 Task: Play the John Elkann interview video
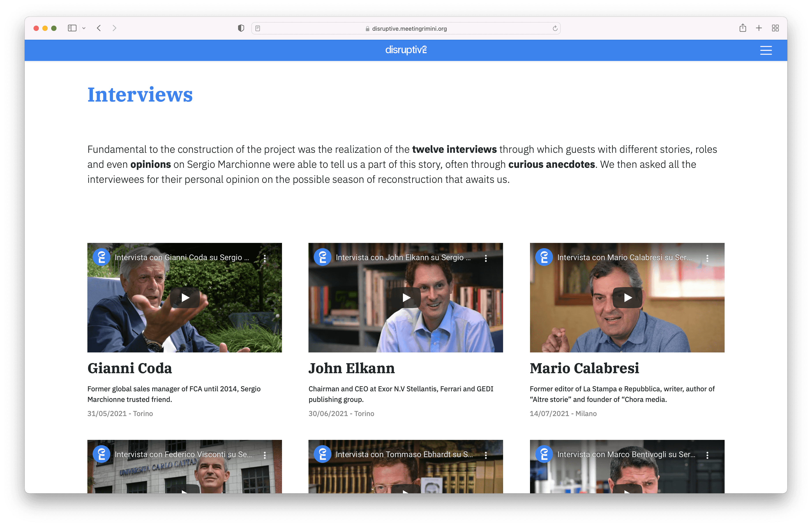(x=406, y=298)
